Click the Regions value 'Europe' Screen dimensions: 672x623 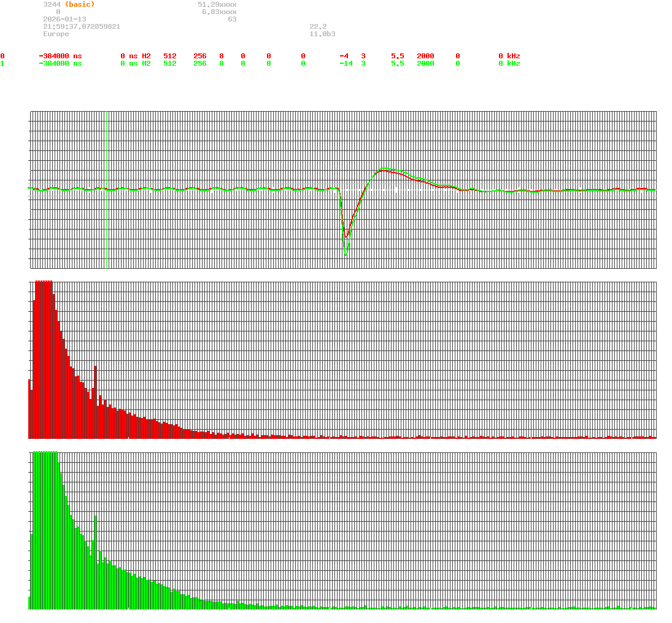tap(55, 34)
